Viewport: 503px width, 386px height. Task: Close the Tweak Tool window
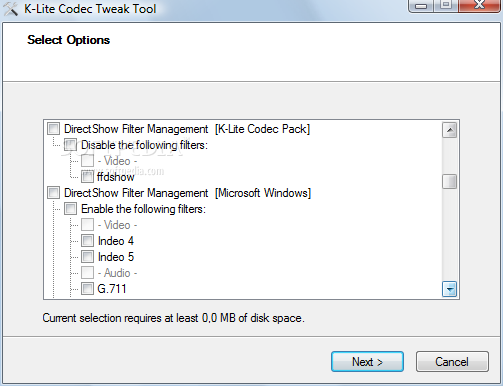[480, 6]
